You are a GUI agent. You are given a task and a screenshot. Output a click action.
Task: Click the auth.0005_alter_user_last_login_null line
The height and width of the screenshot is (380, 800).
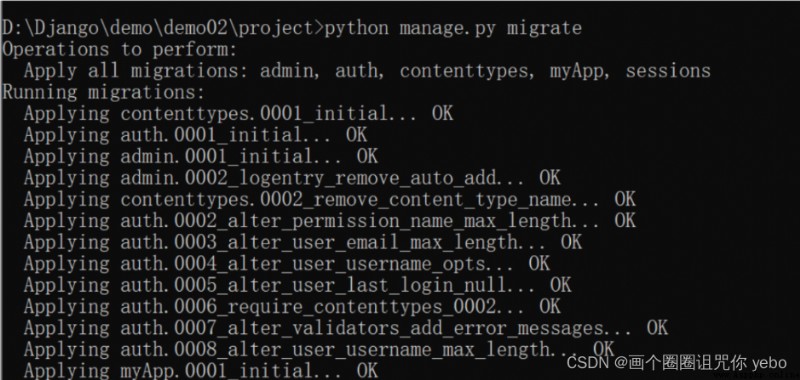[x=297, y=285]
